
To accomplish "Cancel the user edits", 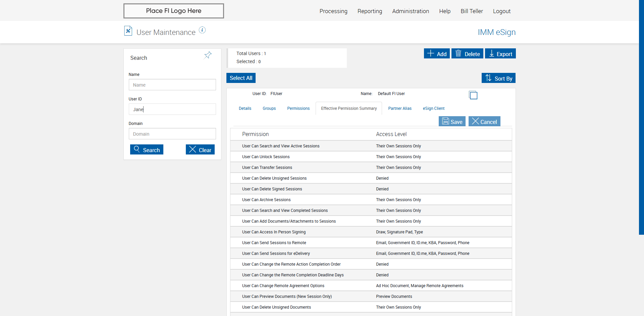I will 484,122.
